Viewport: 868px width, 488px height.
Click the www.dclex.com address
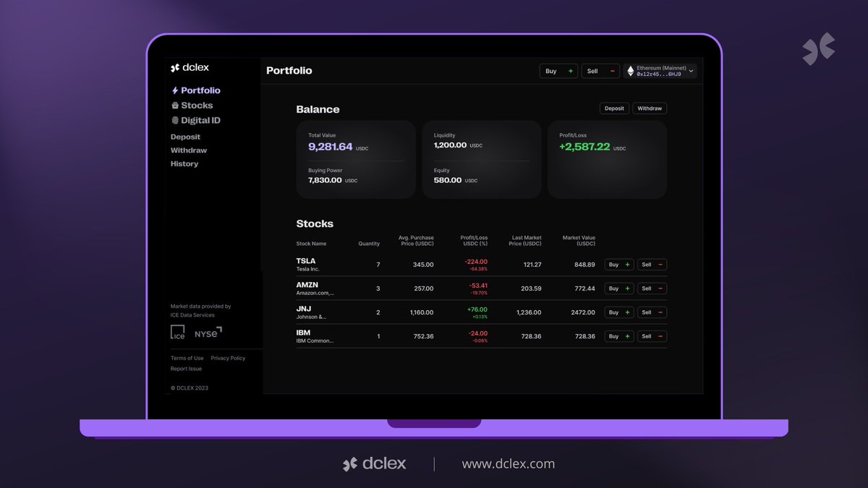coord(509,464)
